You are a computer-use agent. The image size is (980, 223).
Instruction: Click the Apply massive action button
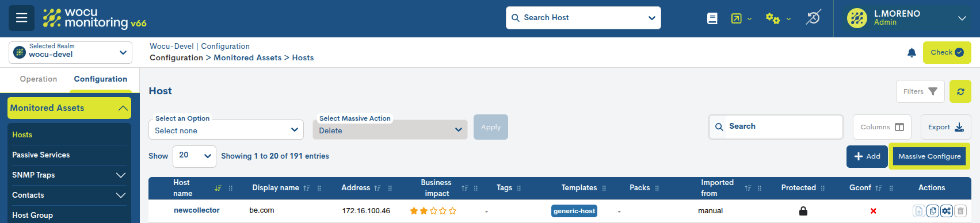[491, 127]
